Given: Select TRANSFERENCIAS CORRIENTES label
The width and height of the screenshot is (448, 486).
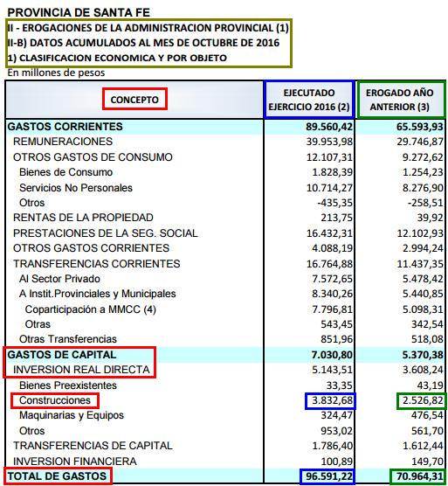Looking at the screenshot, I should 97,263.
